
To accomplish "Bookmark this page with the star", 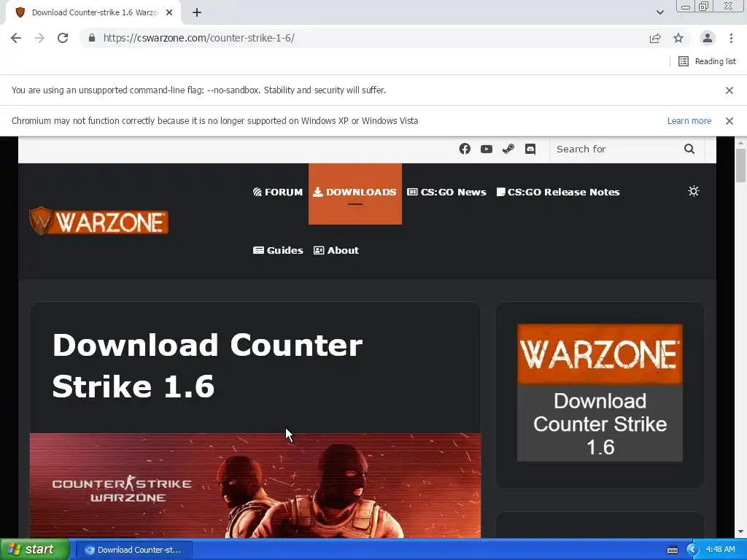I will [x=678, y=38].
